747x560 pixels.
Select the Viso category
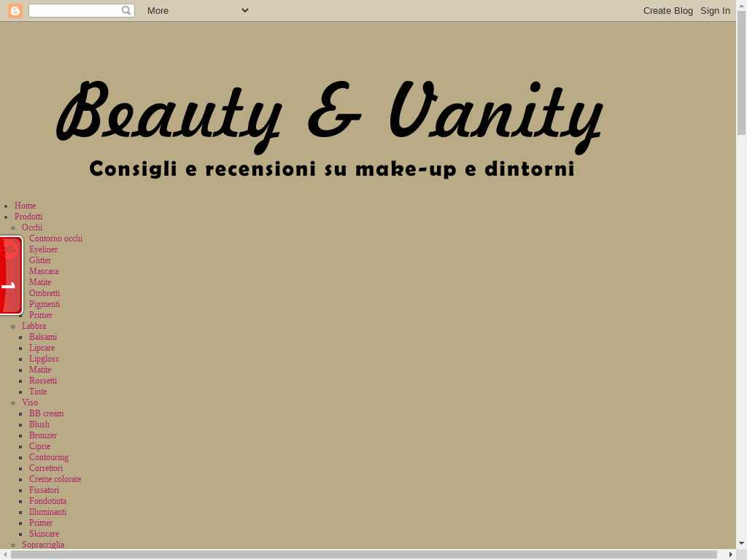point(30,402)
